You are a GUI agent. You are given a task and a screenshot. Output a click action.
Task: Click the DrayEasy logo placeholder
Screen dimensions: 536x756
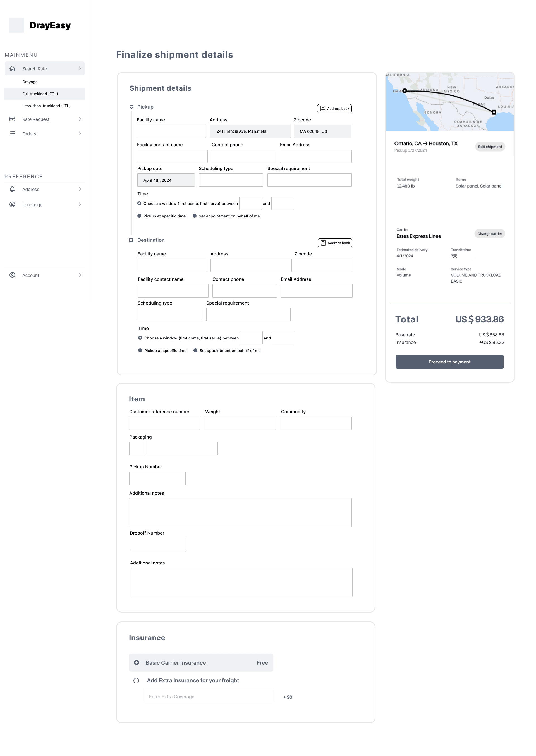coord(16,25)
